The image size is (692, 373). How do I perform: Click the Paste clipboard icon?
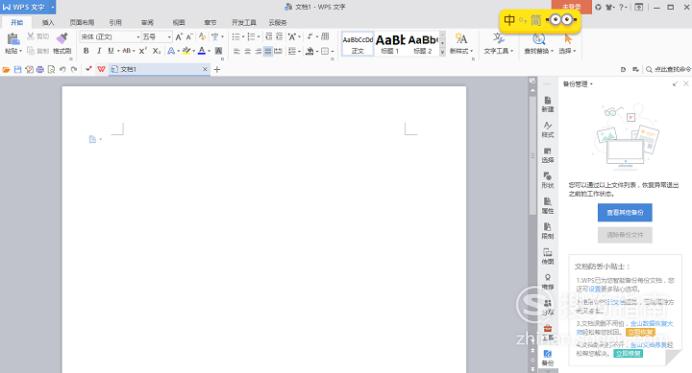point(13,39)
